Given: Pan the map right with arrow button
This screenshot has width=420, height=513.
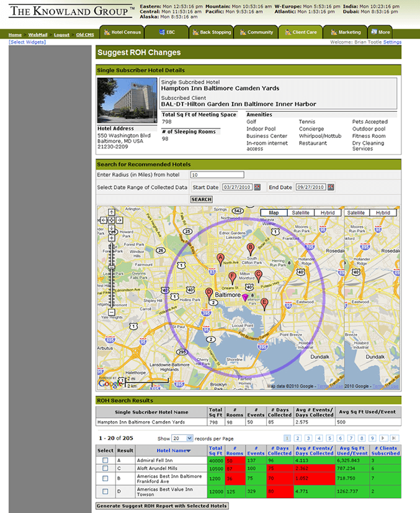Looking at the screenshot, I should [x=120, y=220].
